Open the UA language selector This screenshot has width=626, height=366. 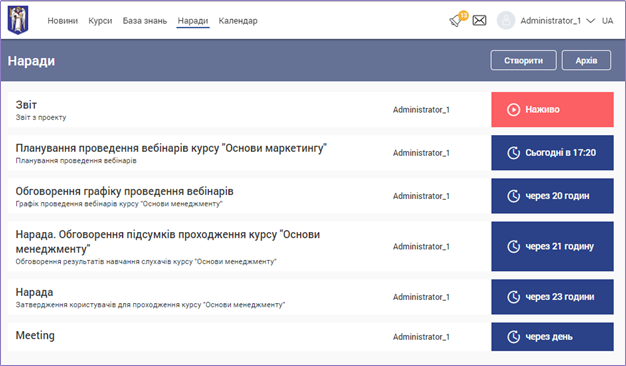tap(607, 21)
